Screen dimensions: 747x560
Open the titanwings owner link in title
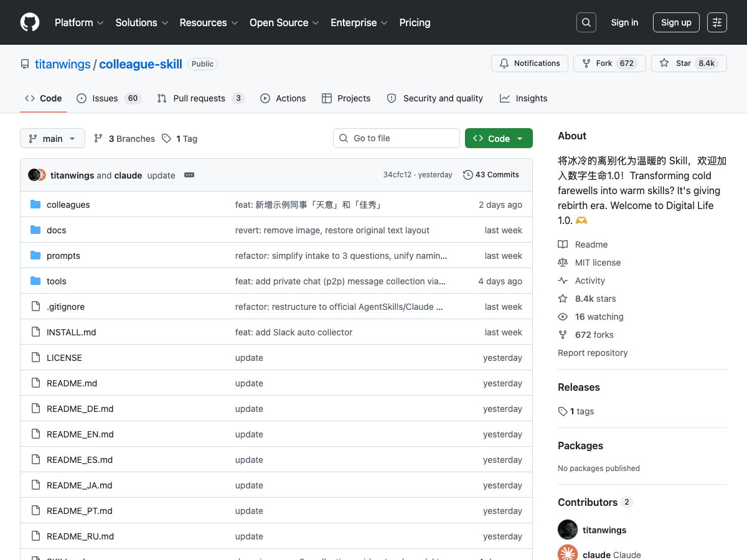[63, 64]
